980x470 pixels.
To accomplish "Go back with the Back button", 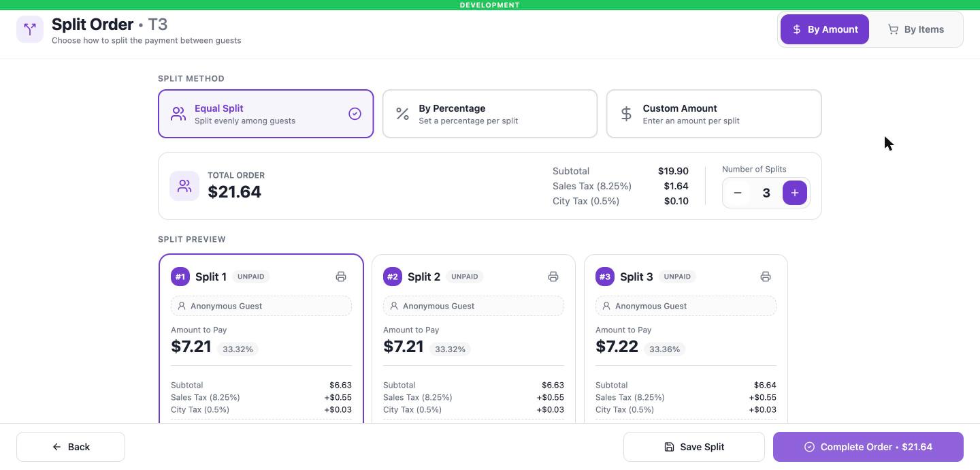I will pos(71,447).
